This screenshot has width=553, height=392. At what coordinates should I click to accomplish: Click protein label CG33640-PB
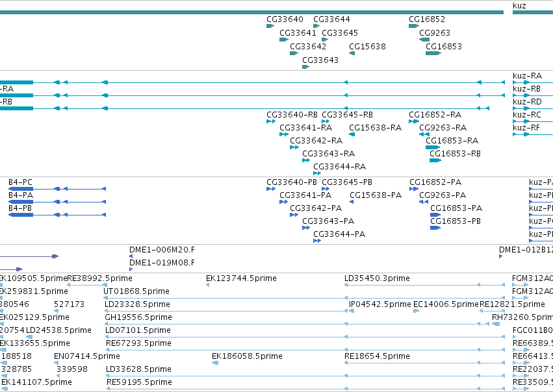coord(292,182)
